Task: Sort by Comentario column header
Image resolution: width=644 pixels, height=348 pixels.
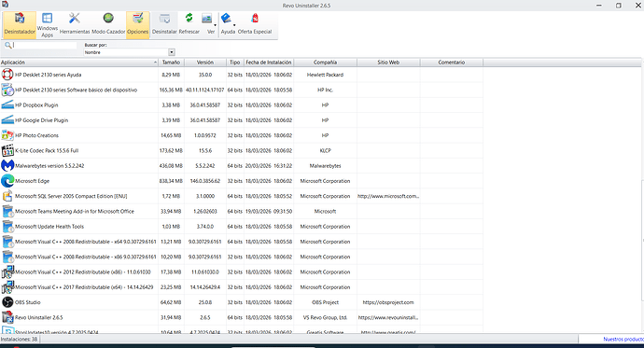Action: [x=452, y=63]
